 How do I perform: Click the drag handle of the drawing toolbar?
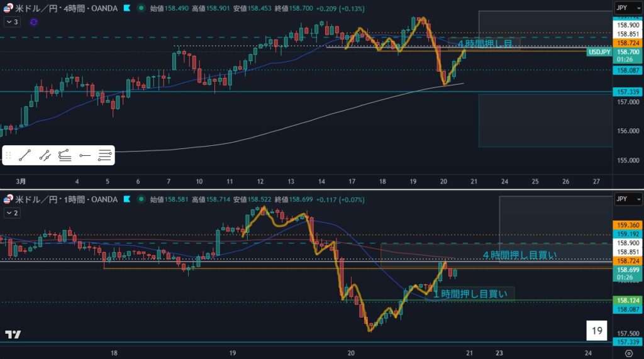tap(8, 155)
